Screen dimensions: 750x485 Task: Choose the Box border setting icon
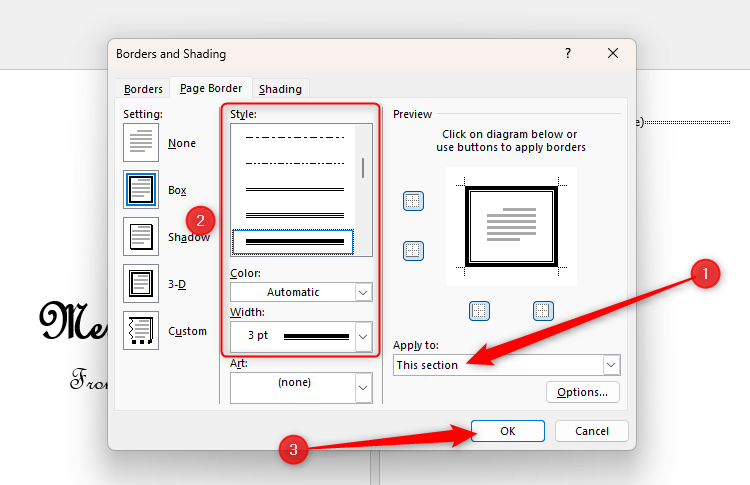(141, 190)
